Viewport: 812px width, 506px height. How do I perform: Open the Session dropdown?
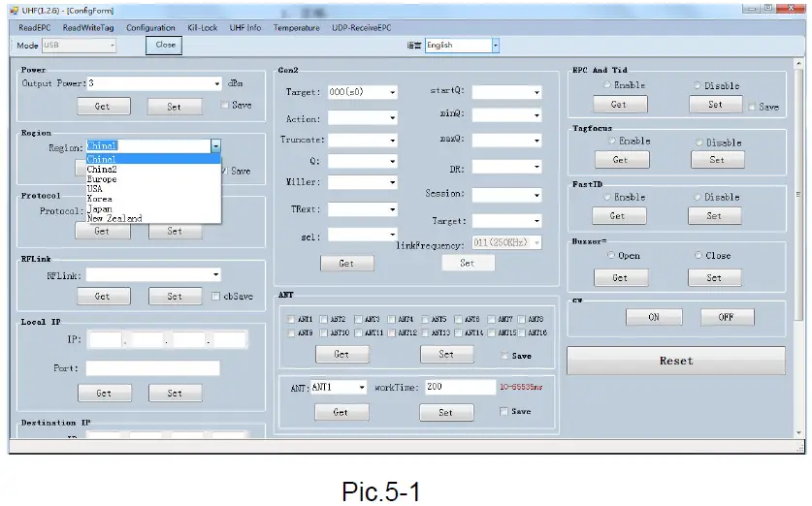tap(506, 195)
